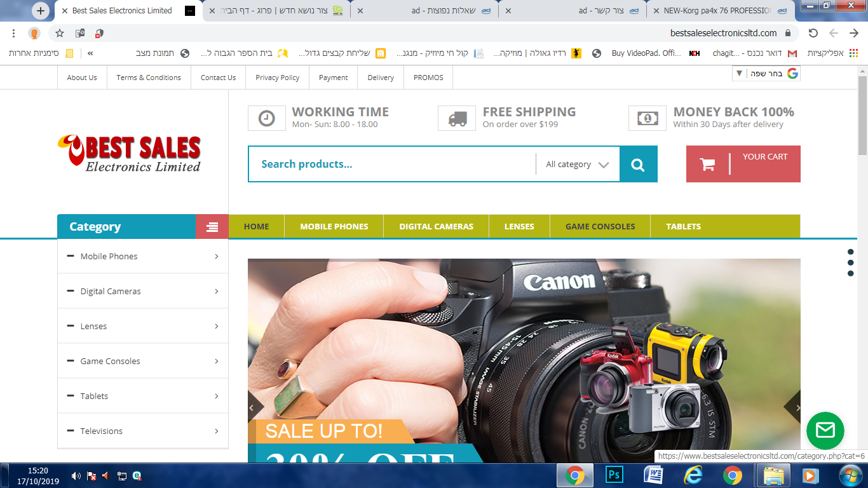Image resolution: width=868 pixels, height=488 pixels.
Task: Open Chrome's three-dot menu
Action: [13, 33]
